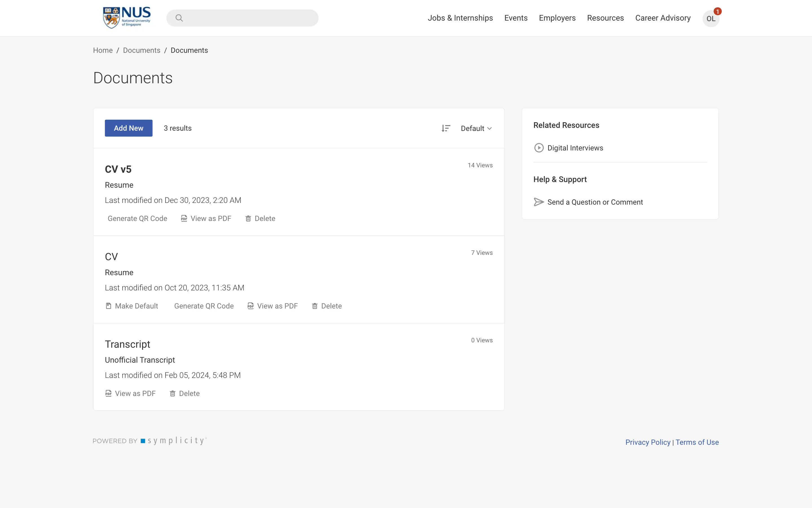The height and width of the screenshot is (508, 812).
Task: Click 'Last modified on Oct 20, 2023' text
Action: click(x=175, y=288)
